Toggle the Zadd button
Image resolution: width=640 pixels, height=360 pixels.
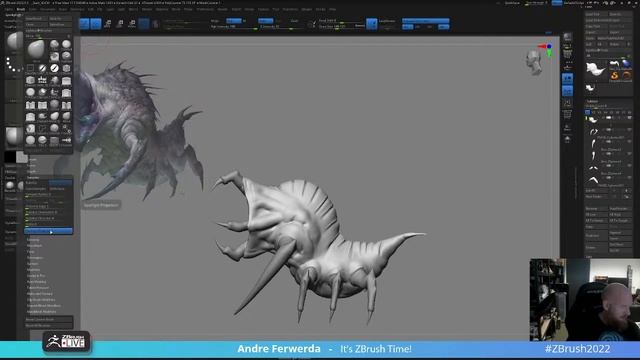265,21
